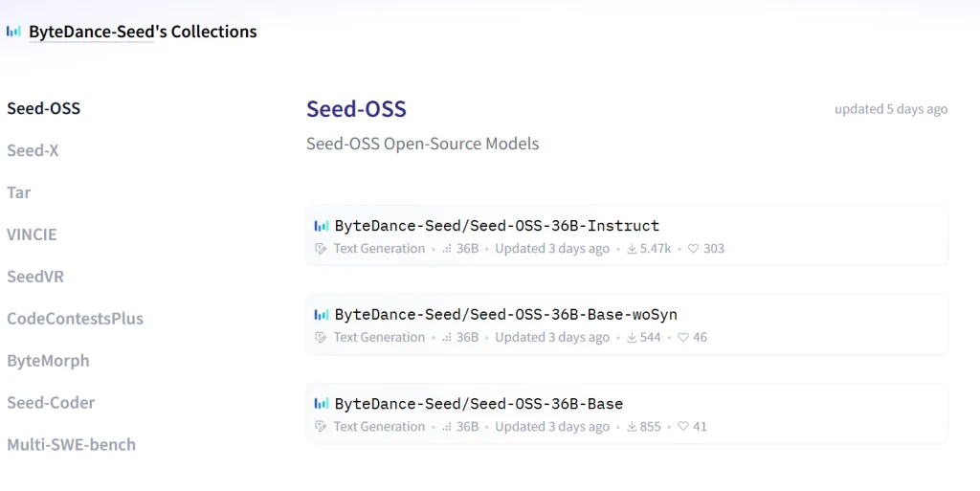Click the ByteDance-Seed logo icon in header
The image size is (980, 491).
click(13, 32)
